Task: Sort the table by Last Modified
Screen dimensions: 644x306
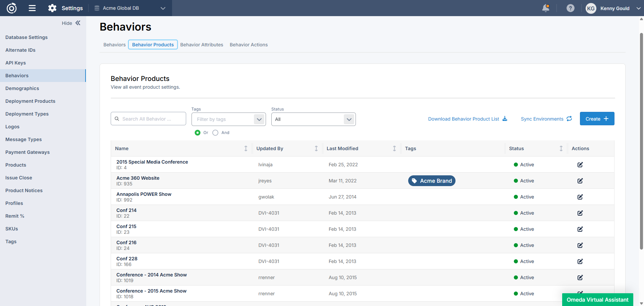Action: click(x=394, y=148)
